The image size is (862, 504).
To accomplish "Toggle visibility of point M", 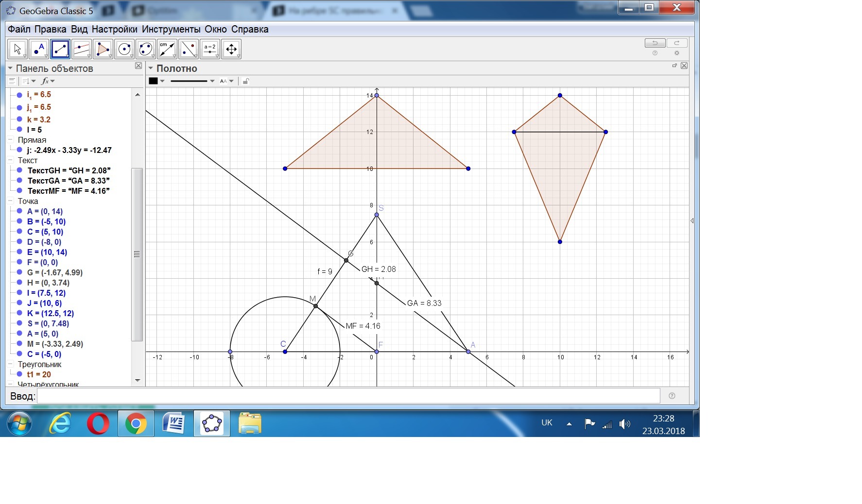I will (x=19, y=344).
